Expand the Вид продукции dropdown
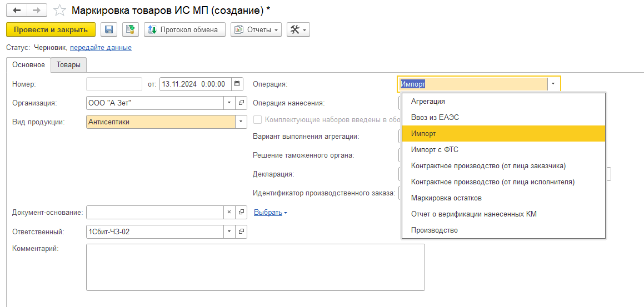The width and height of the screenshot is (644, 307). [241, 122]
